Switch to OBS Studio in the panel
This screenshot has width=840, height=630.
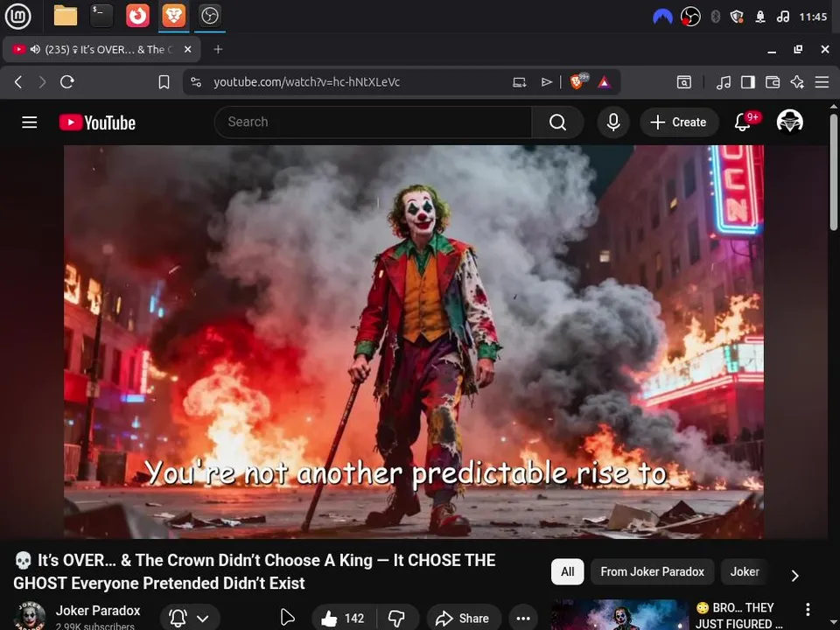coord(209,16)
